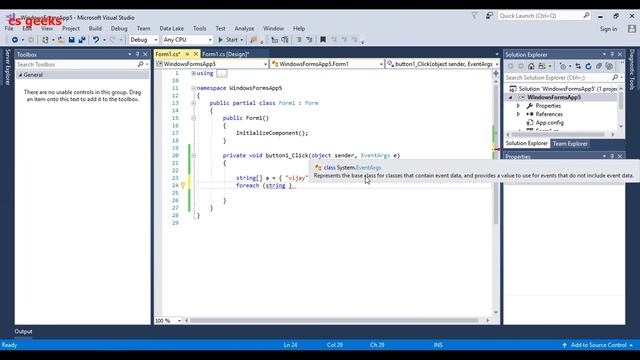
Task: Toggle a bookmark with the bookmark icon
Action: [x=323, y=40]
